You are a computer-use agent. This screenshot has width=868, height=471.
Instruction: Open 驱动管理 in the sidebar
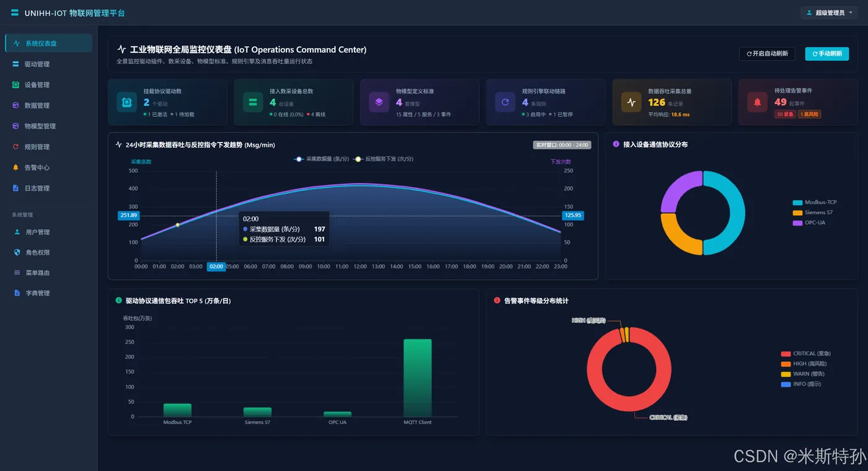click(x=48, y=64)
